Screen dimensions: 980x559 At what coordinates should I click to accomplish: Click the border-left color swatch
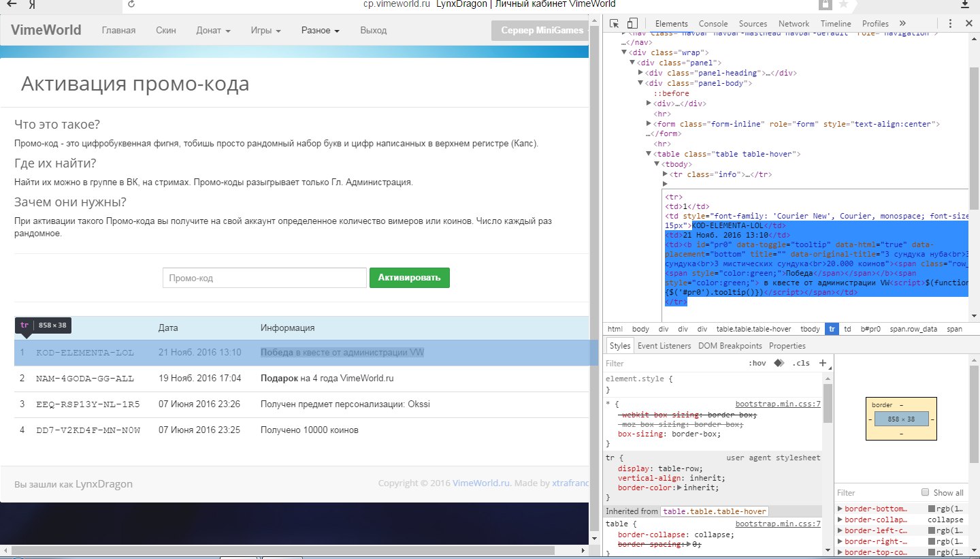point(932,530)
